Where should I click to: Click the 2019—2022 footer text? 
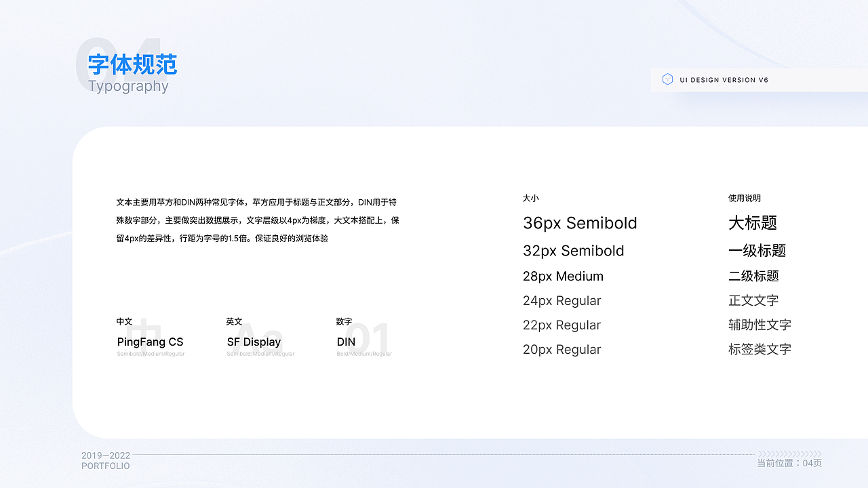(106, 455)
